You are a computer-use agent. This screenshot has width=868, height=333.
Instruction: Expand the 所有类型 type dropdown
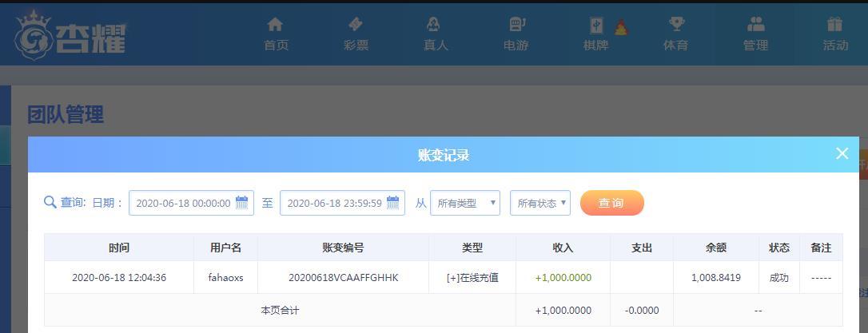tap(465, 203)
